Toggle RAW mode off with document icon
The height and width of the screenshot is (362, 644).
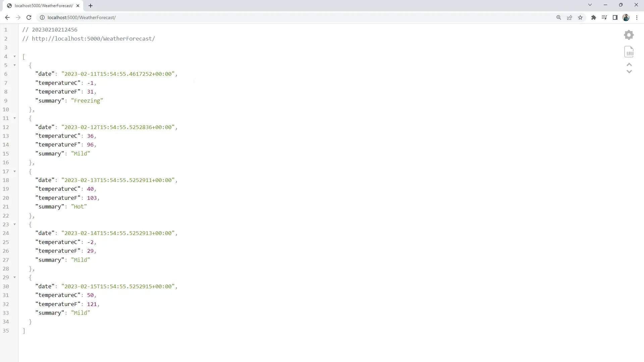point(629,52)
